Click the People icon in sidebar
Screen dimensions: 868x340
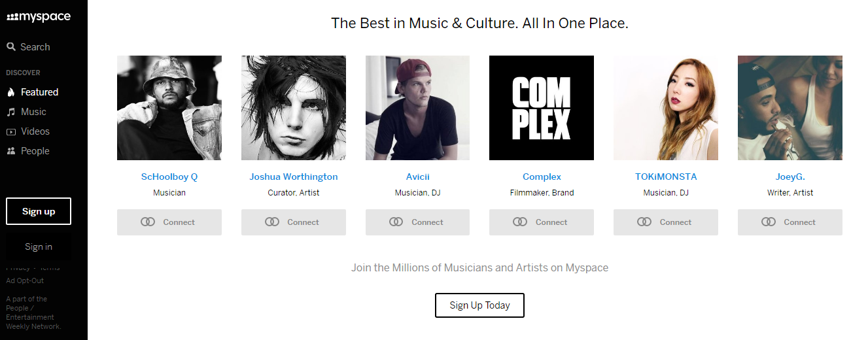11,151
